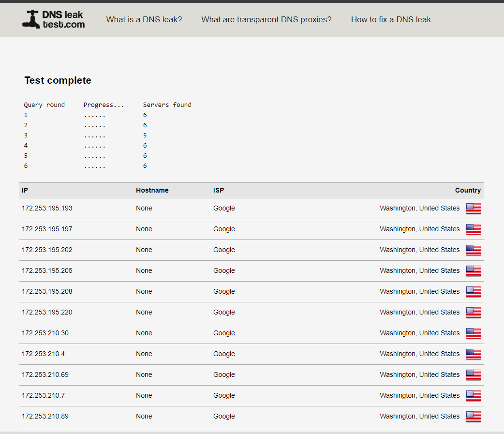
Task: Select IP address 172.253.210.30
Action: (x=45, y=333)
